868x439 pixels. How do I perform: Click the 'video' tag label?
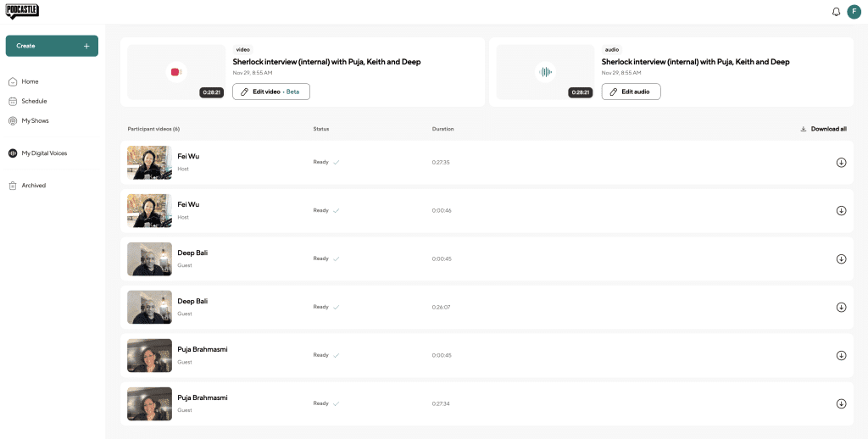pos(243,50)
